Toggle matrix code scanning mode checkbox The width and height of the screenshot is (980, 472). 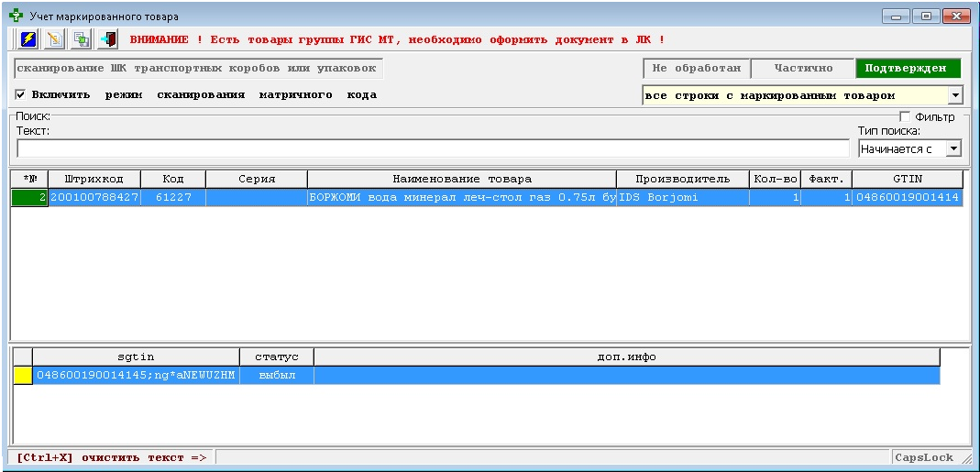point(20,94)
